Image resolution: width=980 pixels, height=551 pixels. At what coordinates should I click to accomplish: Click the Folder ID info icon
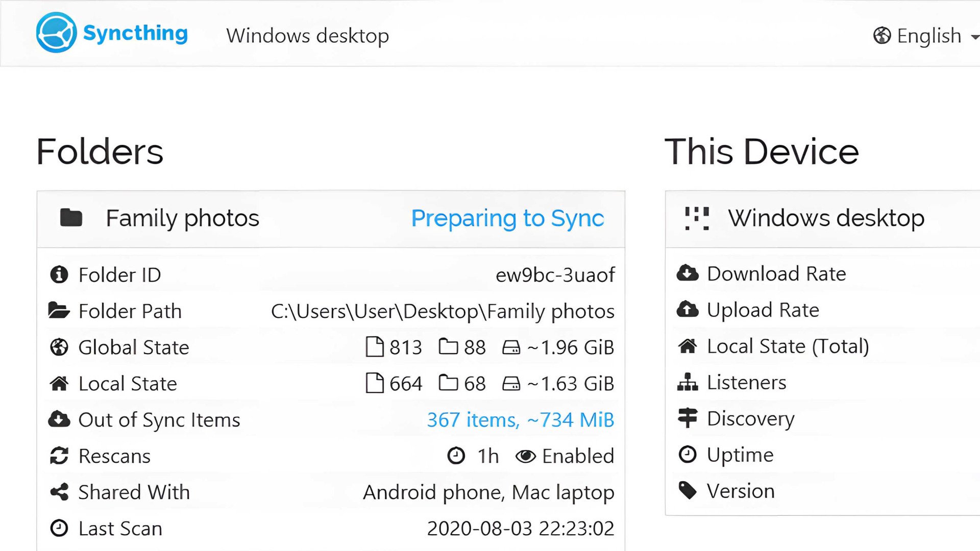pos(59,274)
